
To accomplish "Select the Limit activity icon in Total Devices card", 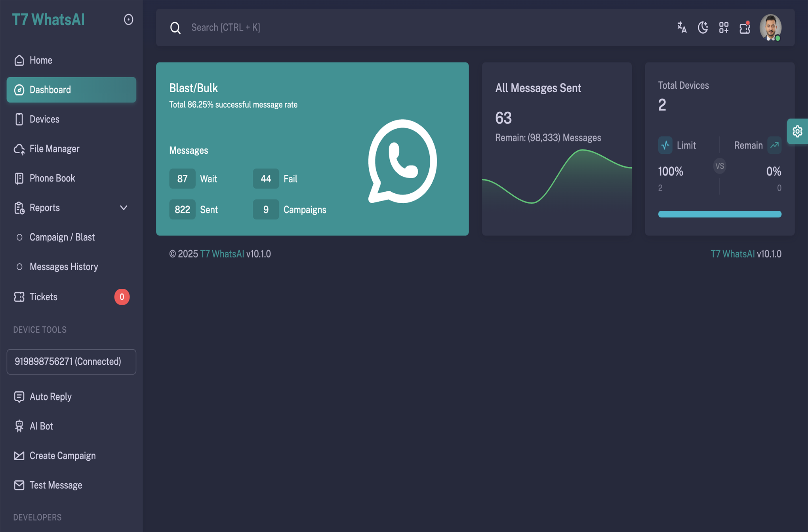I will (665, 145).
